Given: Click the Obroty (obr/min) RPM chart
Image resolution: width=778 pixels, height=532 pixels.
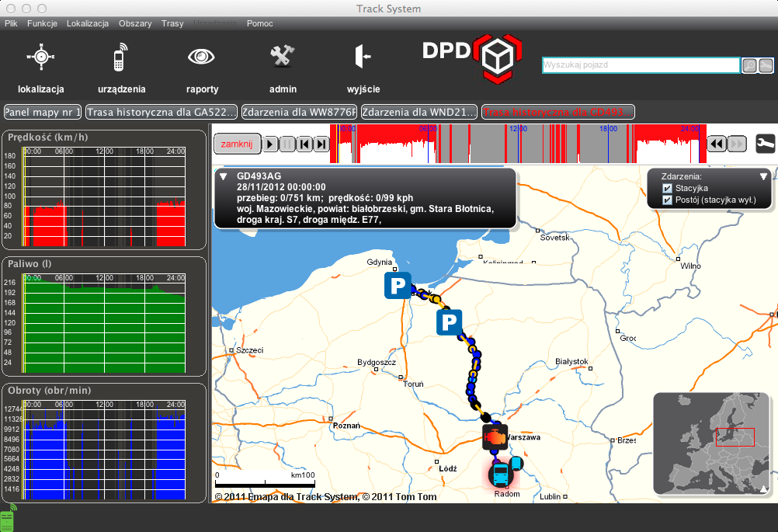Looking at the screenshot, I should [104, 450].
